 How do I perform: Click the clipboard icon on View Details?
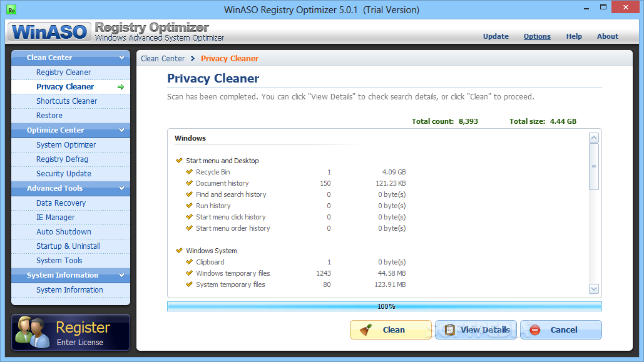(x=450, y=329)
